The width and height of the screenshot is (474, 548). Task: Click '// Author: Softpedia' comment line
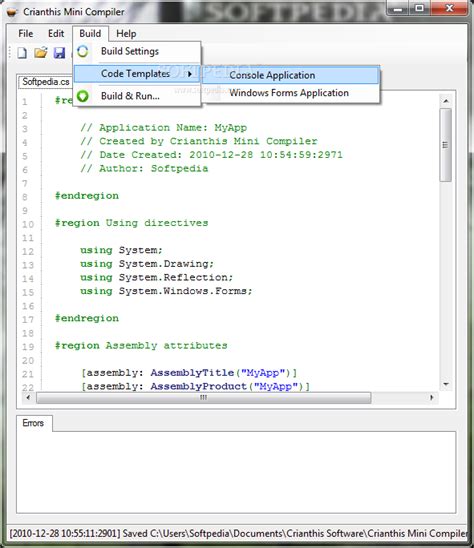pyautogui.click(x=144, y=169)
